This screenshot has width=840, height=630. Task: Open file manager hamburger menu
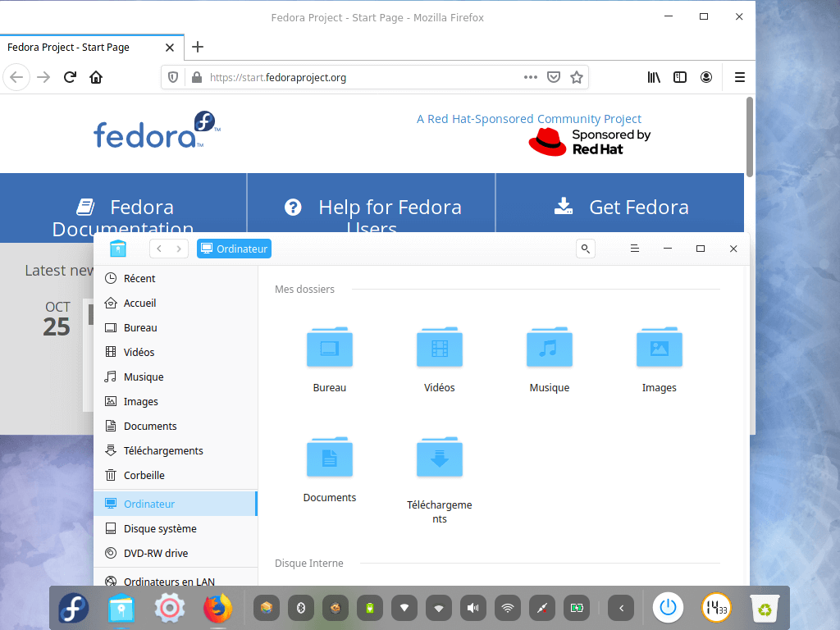pyautogui.click(x=635, y=249)
